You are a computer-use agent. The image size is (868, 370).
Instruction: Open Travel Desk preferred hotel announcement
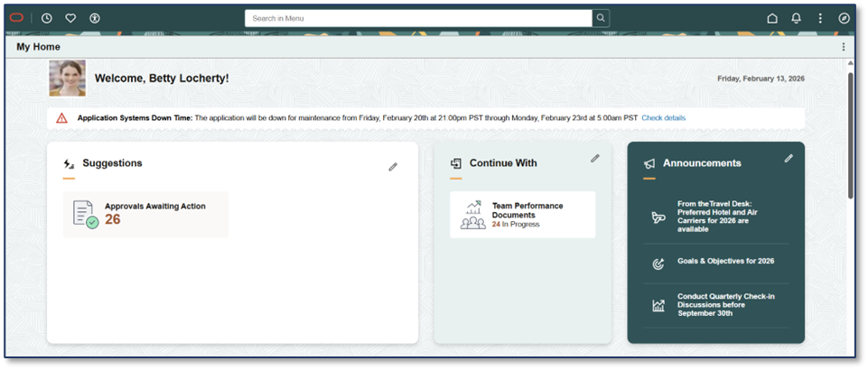[x=715, y=217]
